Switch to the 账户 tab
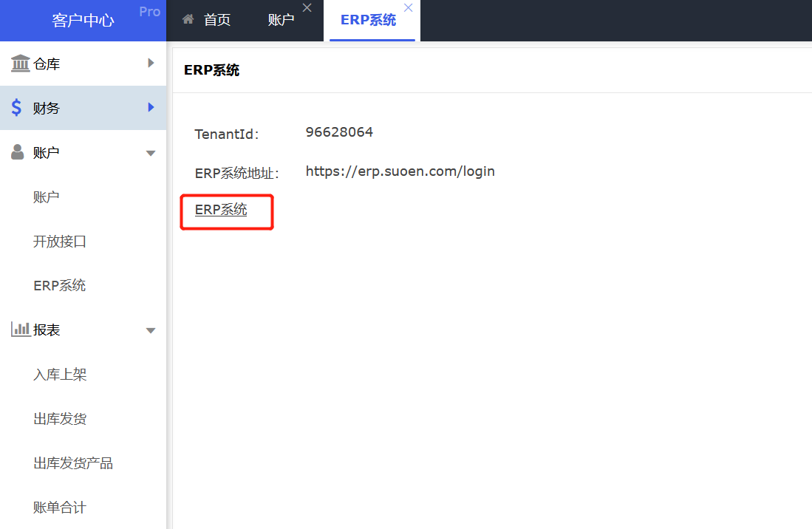812x529 pixels. pyautogui.click(x=281, y=20)
